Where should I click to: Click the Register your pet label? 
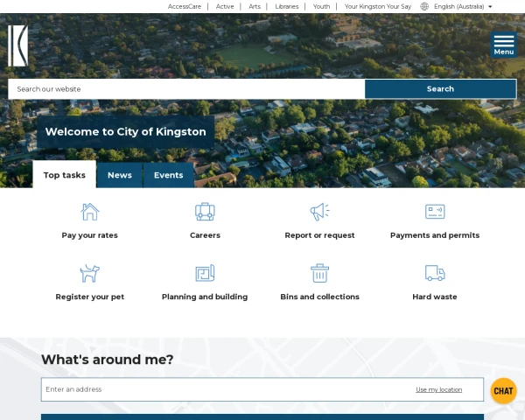click(x=90, y=297)
